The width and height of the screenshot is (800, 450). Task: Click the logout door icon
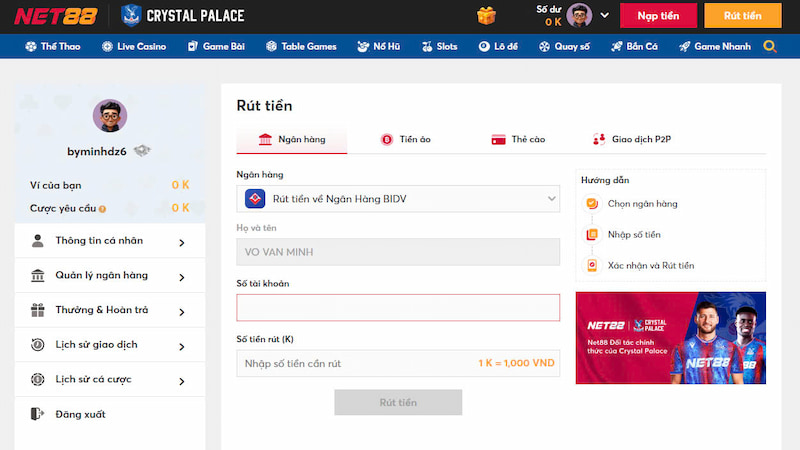point(37,414)
